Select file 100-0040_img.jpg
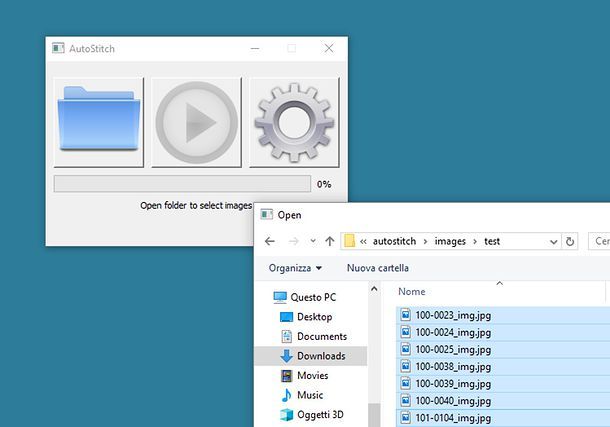Viewport: 610px width, 427px height. tap(503, 401)
